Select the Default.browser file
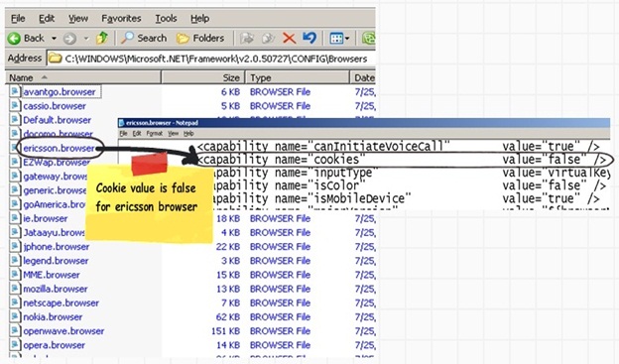This screenshot has width=619, height=364. [57, 120]
